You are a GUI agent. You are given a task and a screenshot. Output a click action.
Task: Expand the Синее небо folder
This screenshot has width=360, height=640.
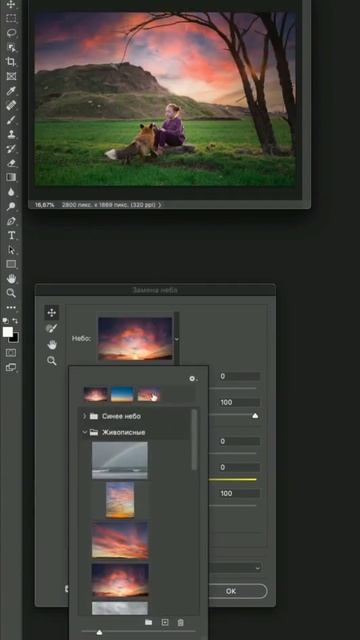click(x=84, y=416)
